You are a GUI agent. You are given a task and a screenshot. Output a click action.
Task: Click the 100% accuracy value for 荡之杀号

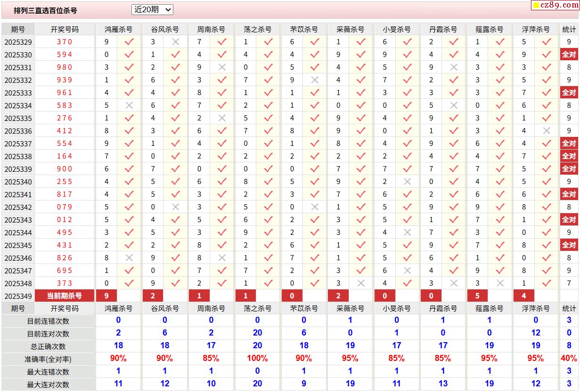(257, 359)
